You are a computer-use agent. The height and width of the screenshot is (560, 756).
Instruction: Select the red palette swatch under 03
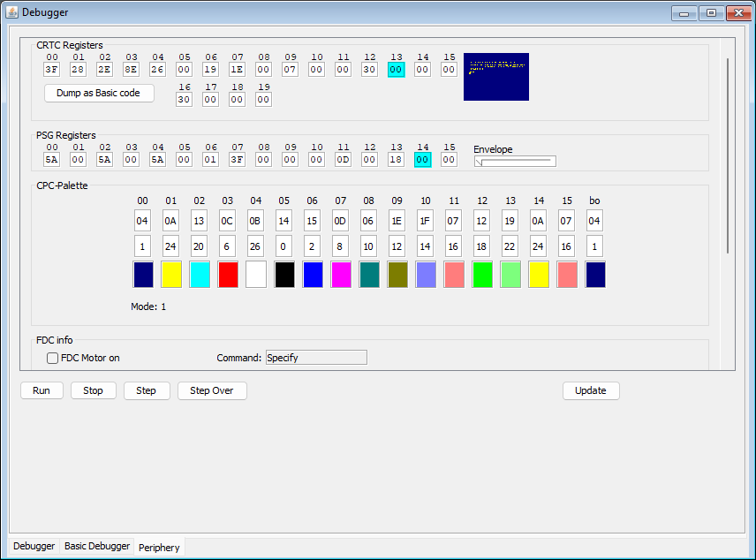[228, 275]
